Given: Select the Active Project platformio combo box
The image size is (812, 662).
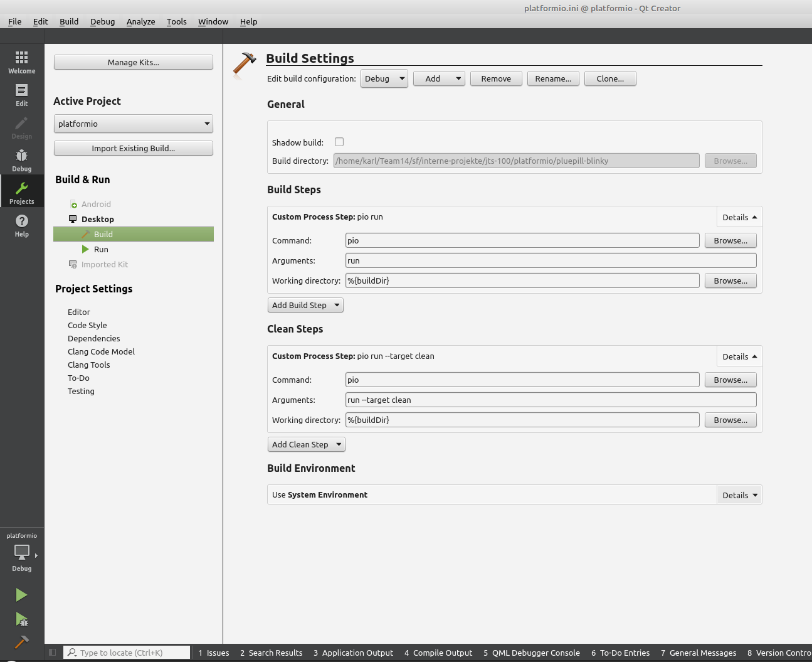Looking at the screenshot, I should [x=133, y=124].
